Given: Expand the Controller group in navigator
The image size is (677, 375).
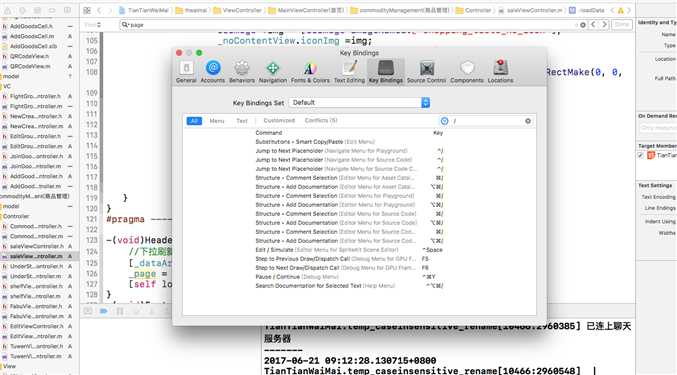Looking at the screenshot, I should [x=16, y=216].
